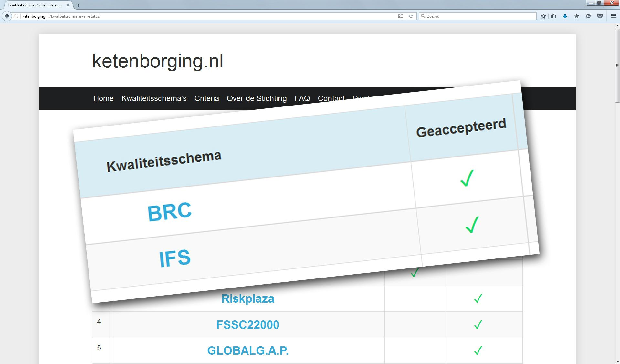Close the Kwaliteitsschema's en status tab

click(x=68, y=5)
